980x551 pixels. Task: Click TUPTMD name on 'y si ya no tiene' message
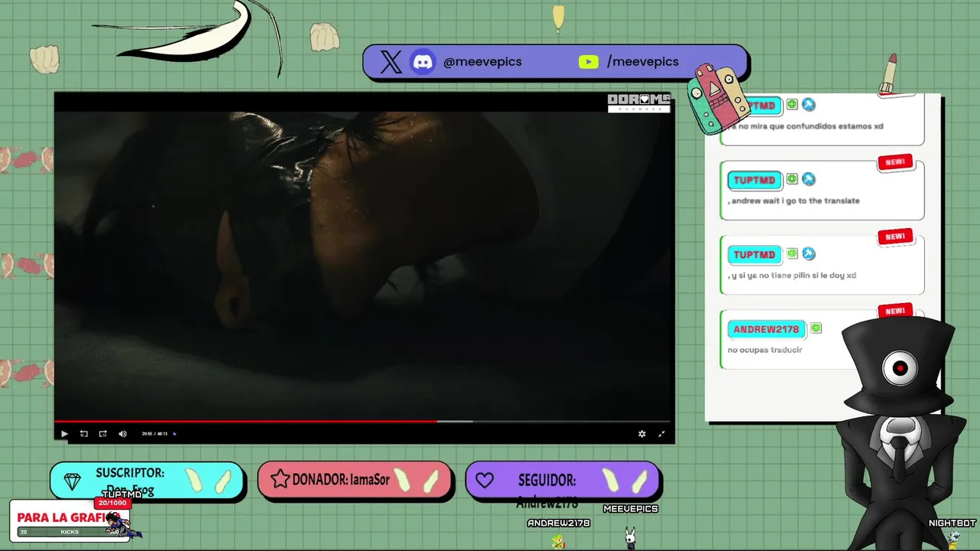click(x=755, y=255)
